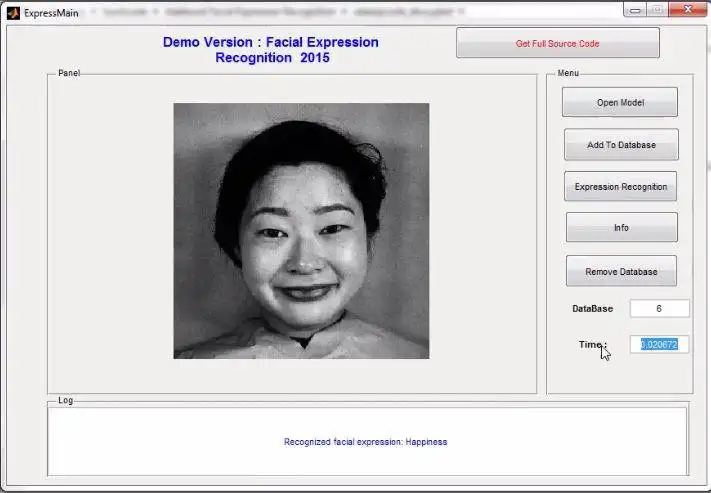Screen dimensions: 711x493
Task: Click Add To Database button
Action: click(621, 145)
